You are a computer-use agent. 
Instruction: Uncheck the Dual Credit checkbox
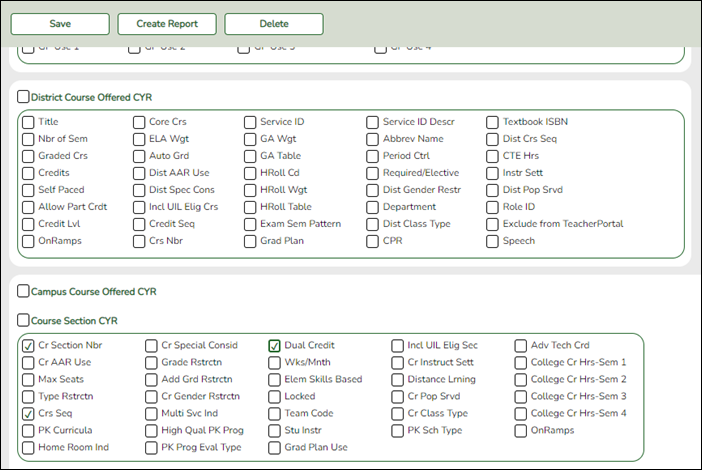pyautogui.click(x=274, y=346)
